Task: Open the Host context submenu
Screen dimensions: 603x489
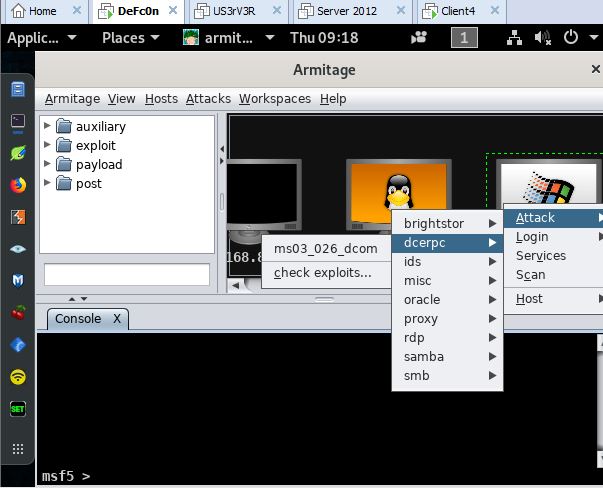Action: tap(553, 299)
